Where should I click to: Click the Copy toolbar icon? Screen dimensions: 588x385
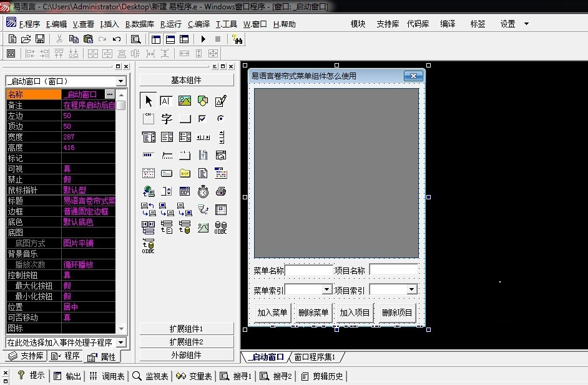74,39
